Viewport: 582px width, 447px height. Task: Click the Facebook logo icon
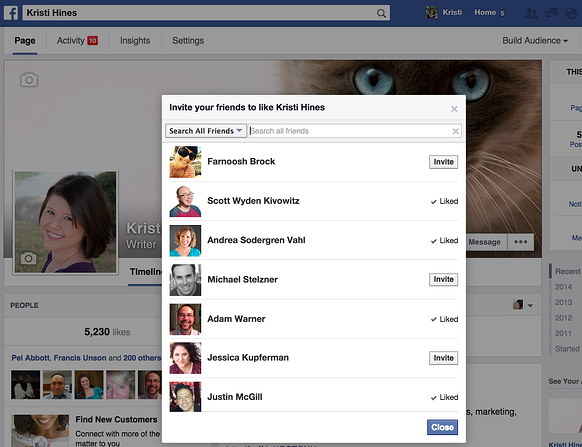click(11, 13)
